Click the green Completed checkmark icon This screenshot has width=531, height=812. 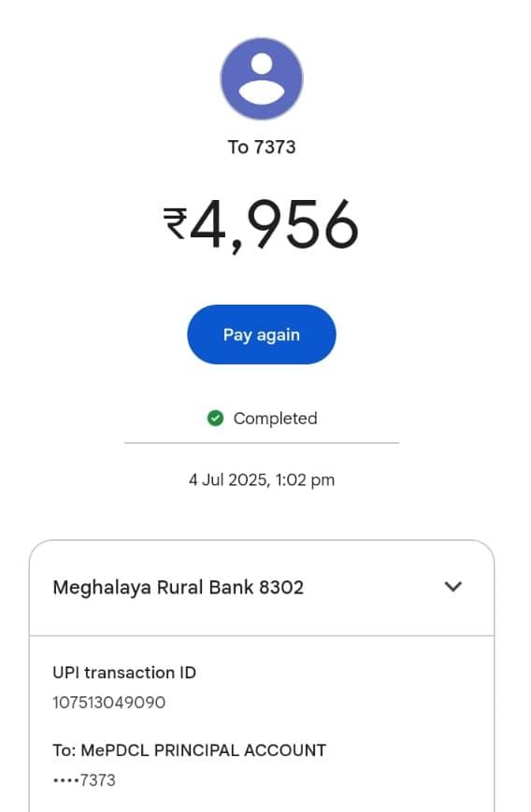click(215, 418)
